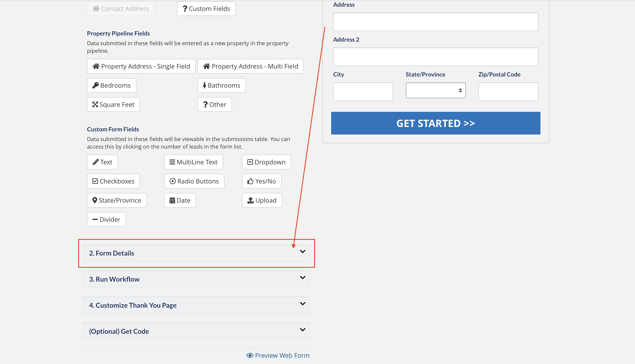This screenshot has height=364, width=635.
Task: Click the person icon on Bathrooms
Action: 204,85
